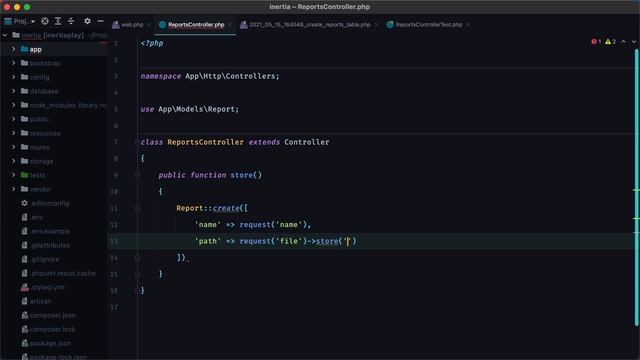Expand the vendor folder

[x=13, y=189]
